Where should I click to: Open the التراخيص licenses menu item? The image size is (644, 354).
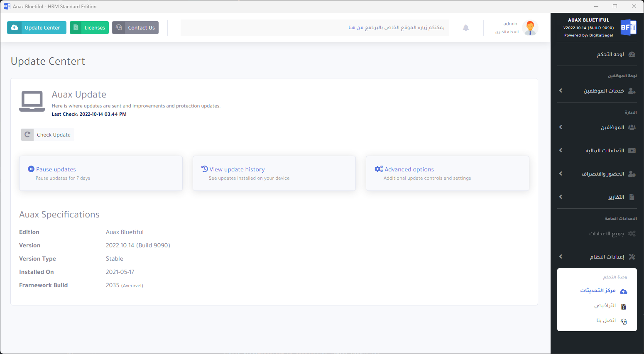click(x=605, y=306)
